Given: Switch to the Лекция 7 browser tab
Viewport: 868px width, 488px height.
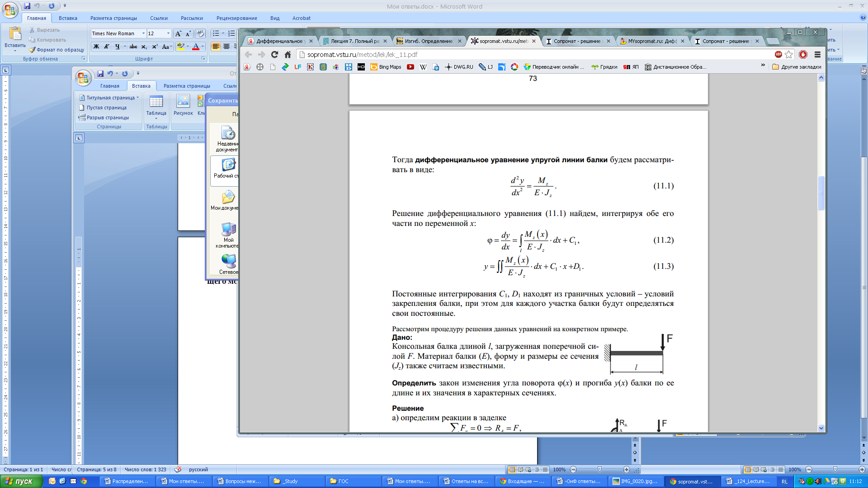Looking at the screenshot, I should (x=354, y=41).
